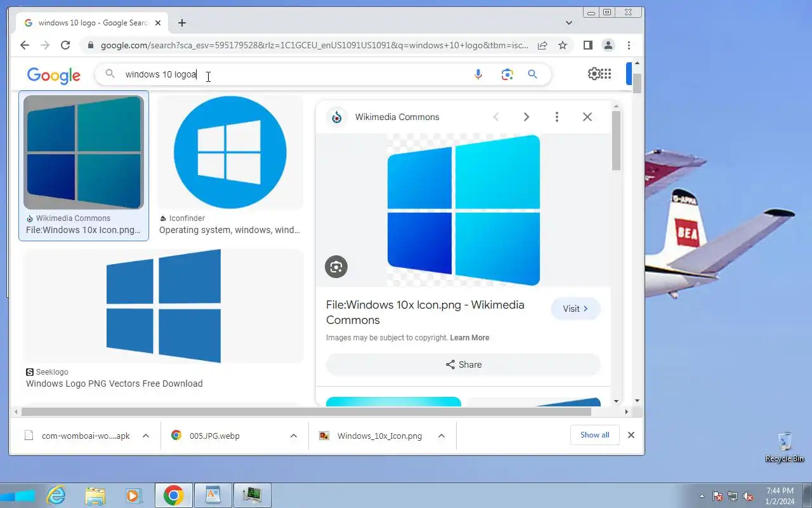
Task: Bookmark this page with the star
Action: pos(563,45)
